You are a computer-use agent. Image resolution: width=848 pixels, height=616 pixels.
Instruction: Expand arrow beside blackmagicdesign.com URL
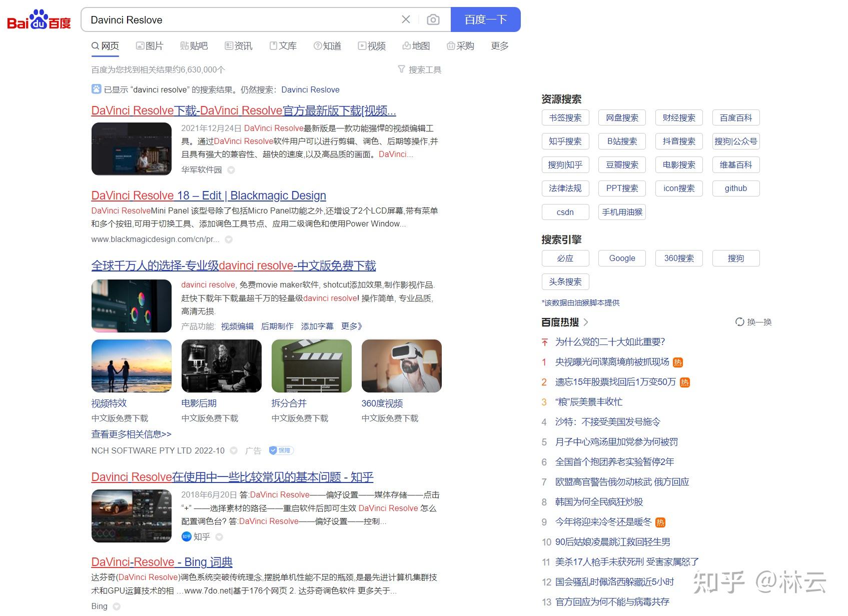229,239
